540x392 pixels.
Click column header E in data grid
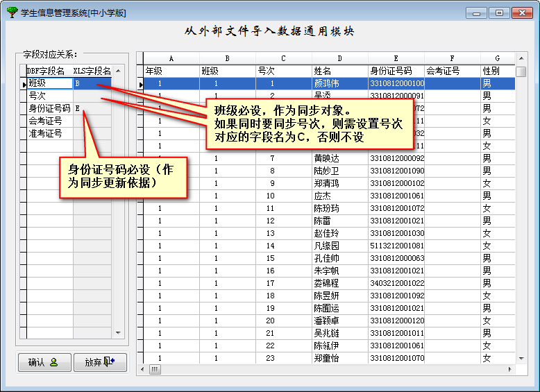pos(396,58)
